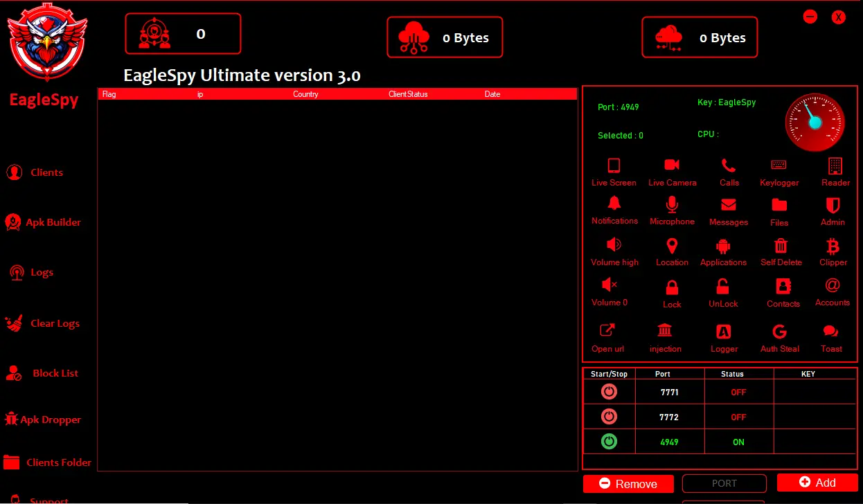Select the Microphone icon
The image size is (863, 504).
[672, 204]
